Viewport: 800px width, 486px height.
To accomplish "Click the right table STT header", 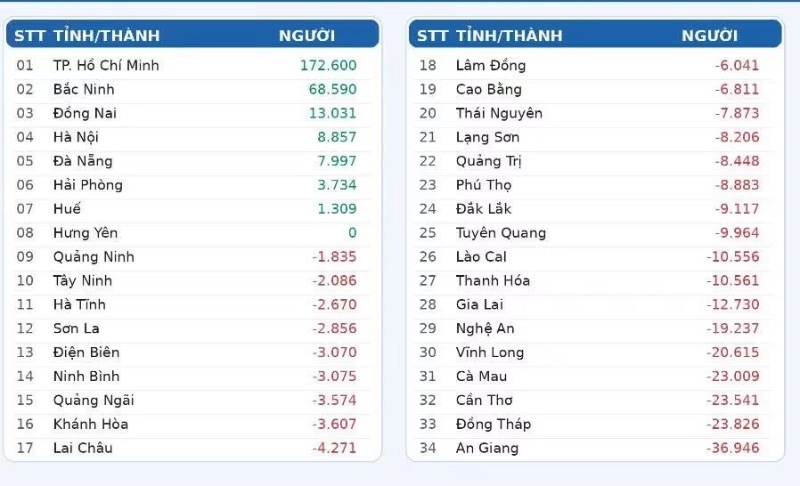I will pyautogui.click(x=432, y=36).
